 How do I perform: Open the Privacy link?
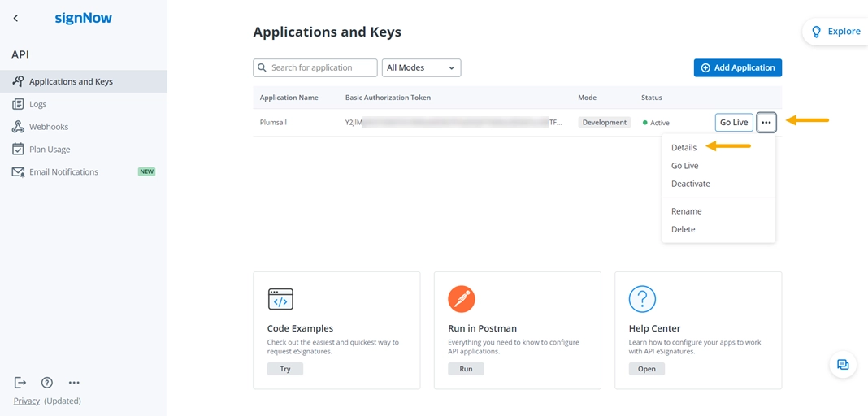tap(27, 401)
